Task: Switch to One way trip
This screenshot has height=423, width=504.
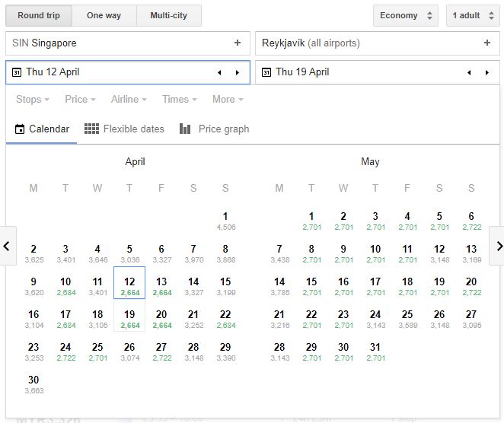Action: coord(104,15)
